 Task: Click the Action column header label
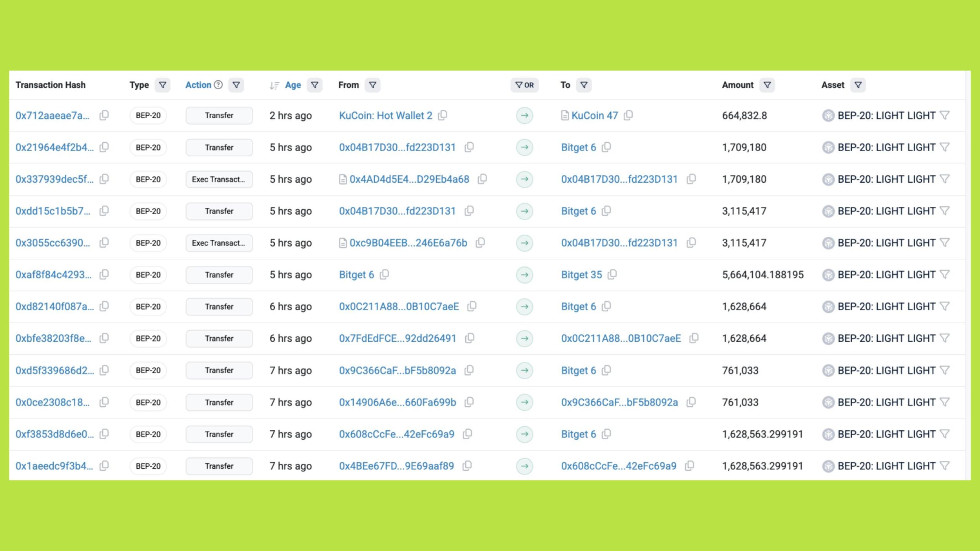pos(198,85)
